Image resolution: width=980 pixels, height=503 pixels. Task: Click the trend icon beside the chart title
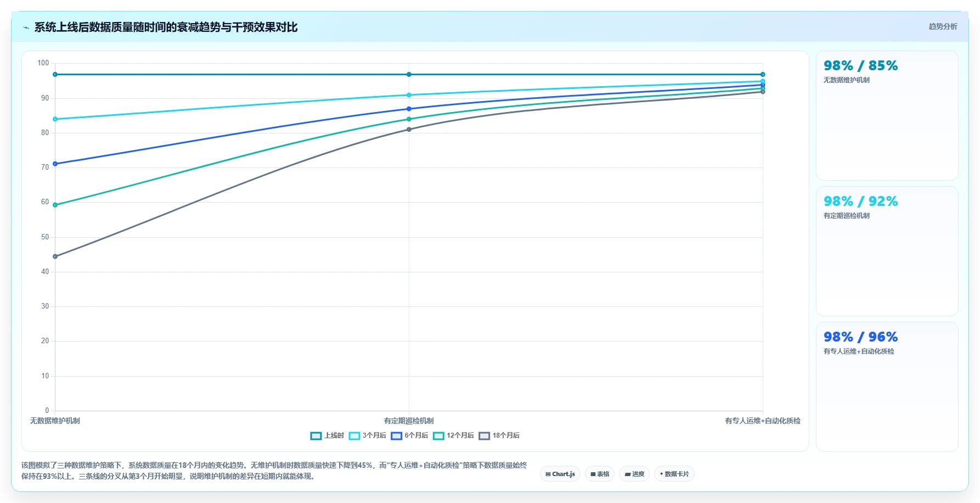[x=26, y=27]
